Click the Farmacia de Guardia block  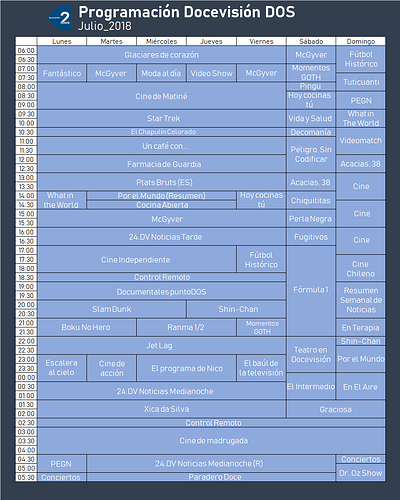tap(161, 164)
